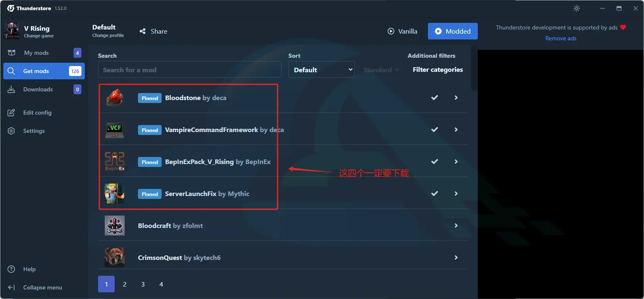Click the installed checkmark on ServerLaunchFix row
Image resolution: width=644 pixels, height=299 pixels.
pos(435,194)
